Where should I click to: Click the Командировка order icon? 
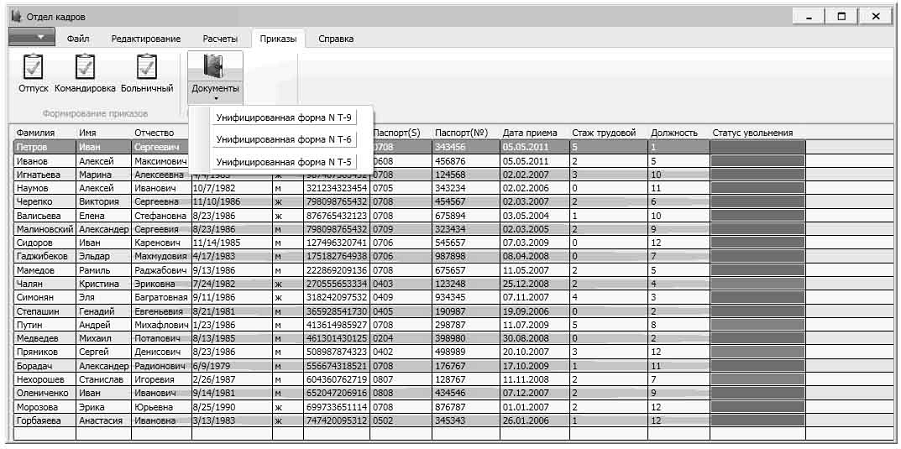click(85, 68)
